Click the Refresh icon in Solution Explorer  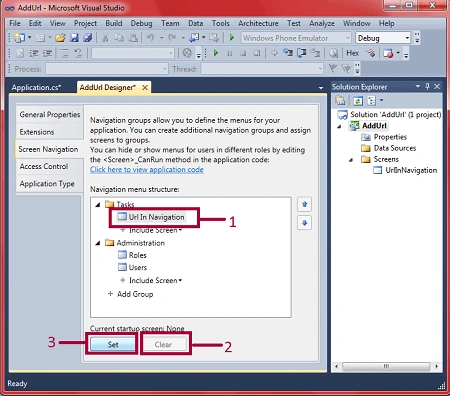click(358, 100)
